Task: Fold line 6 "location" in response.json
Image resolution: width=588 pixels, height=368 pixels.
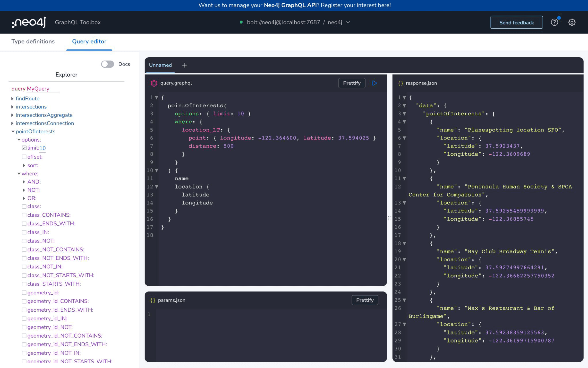Action: click(x=404, y=138)
